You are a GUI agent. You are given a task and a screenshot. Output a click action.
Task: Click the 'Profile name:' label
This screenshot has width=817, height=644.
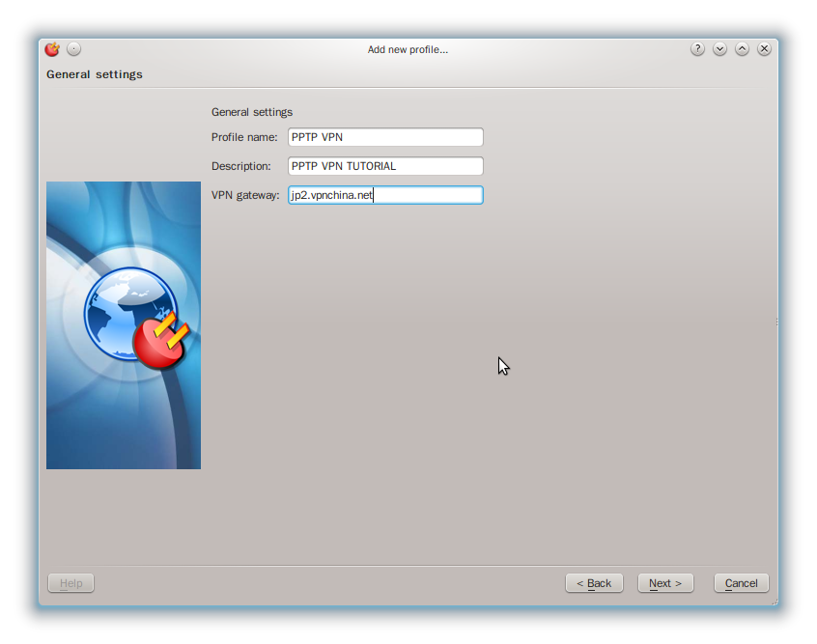pyautogui.click(x=244, y=137)
